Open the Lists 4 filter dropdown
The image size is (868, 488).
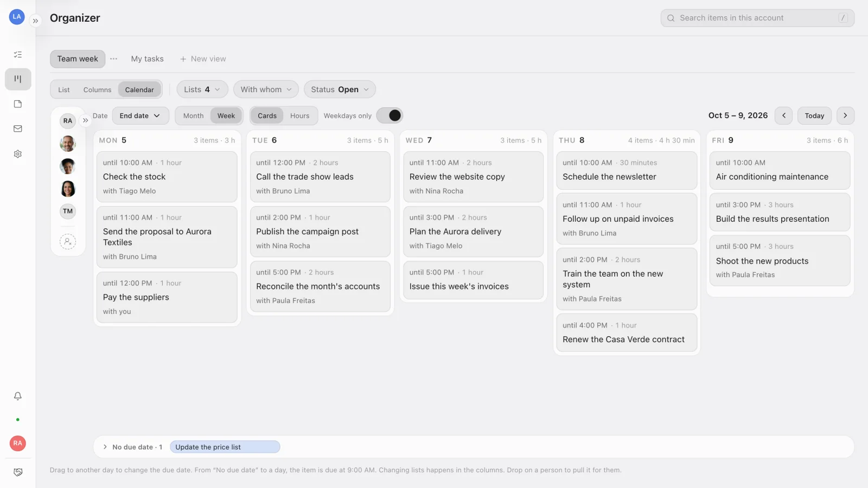(x=202, y=89)
